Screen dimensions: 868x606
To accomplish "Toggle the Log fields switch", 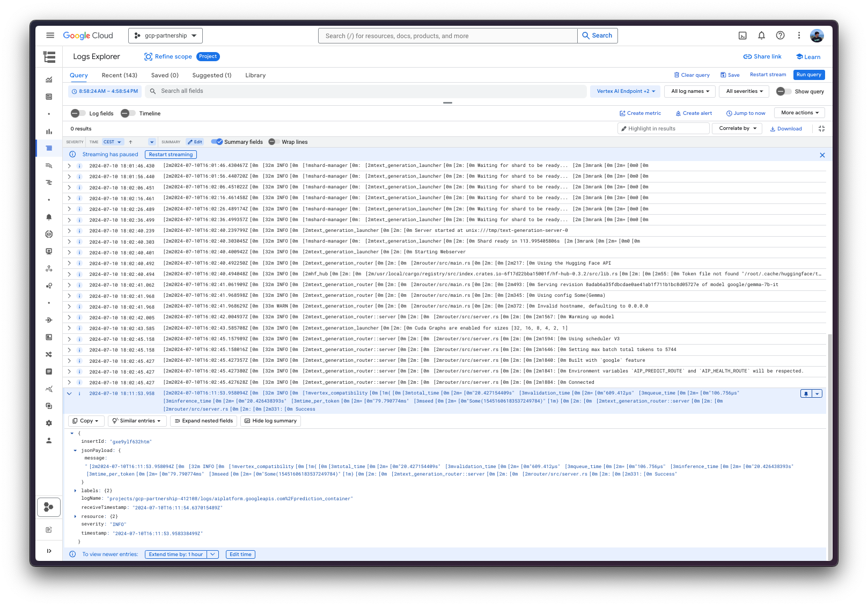I will click(x=78, y=113).
